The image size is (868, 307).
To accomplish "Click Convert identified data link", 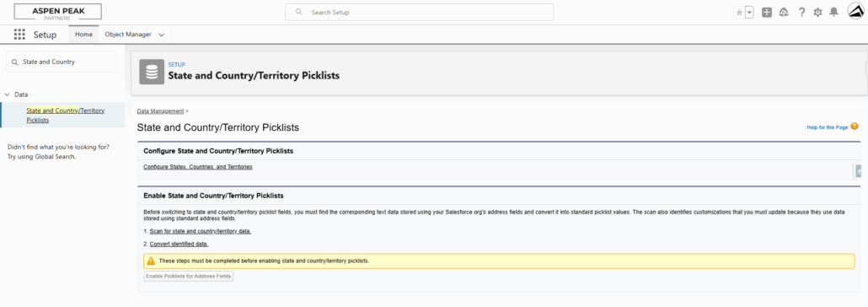I will [179, 244].
